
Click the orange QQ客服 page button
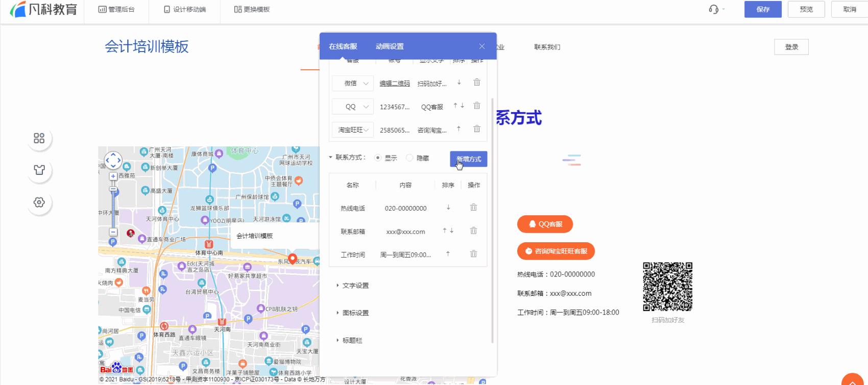545,224
